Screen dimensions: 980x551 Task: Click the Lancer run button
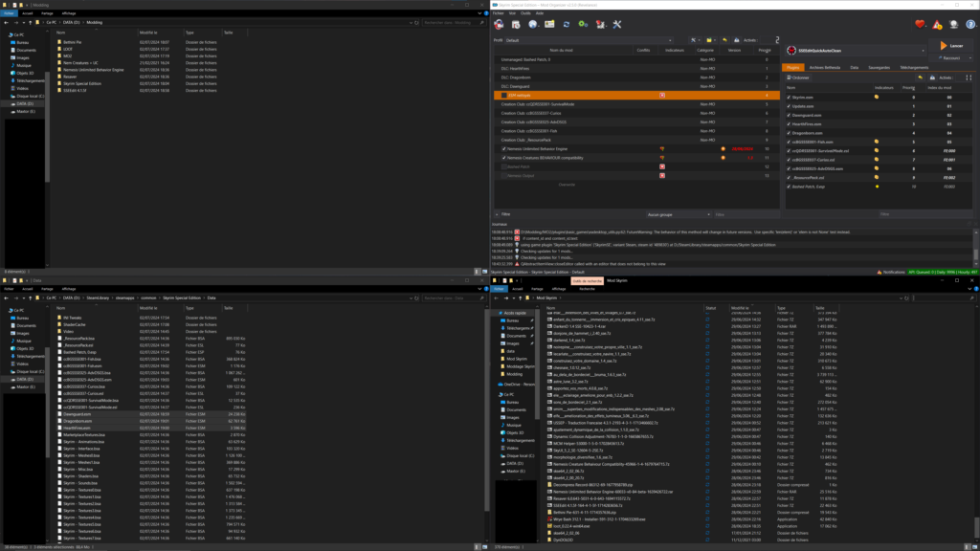[x=950, y=46]
